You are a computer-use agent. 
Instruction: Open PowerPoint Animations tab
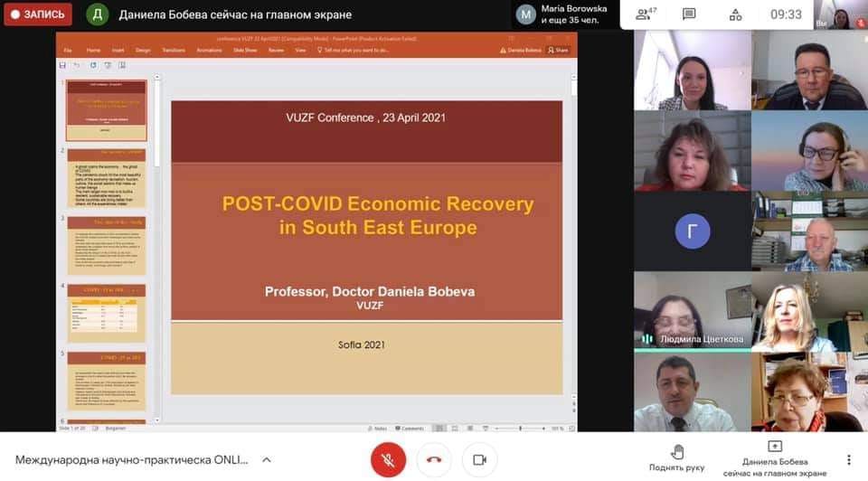coord(209,50)
